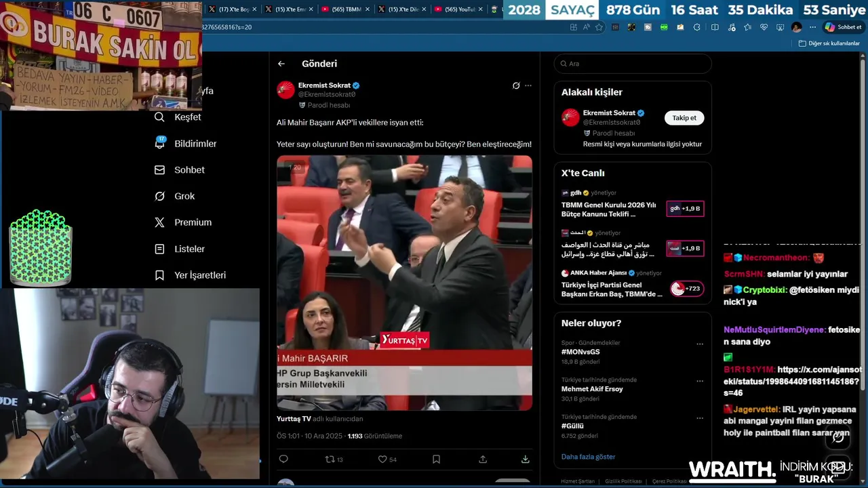Click the share icon under post
The height and width of the screenshot is (488, 868).
click(483, 459)
